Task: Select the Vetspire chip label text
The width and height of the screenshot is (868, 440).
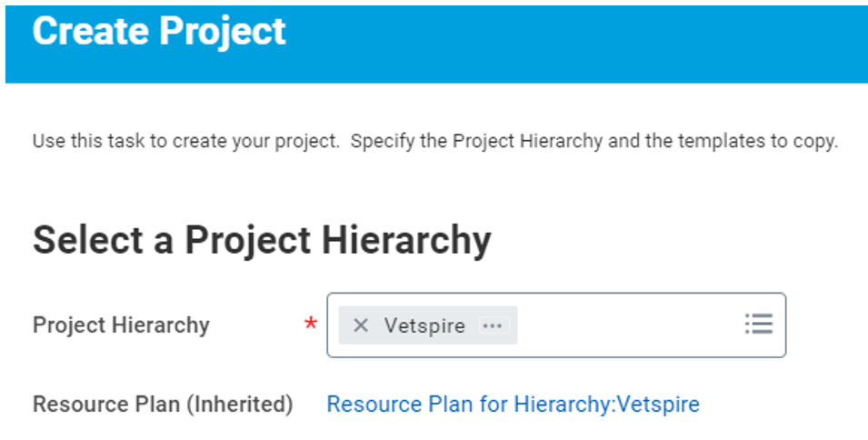Action: (424, 325)
